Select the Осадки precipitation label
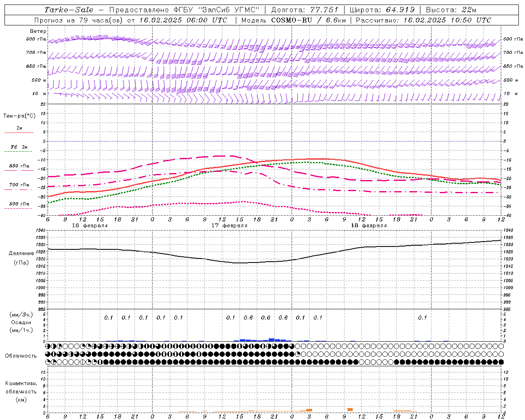Viewport: 525px width, 420px height. click(x=21, y=322)
